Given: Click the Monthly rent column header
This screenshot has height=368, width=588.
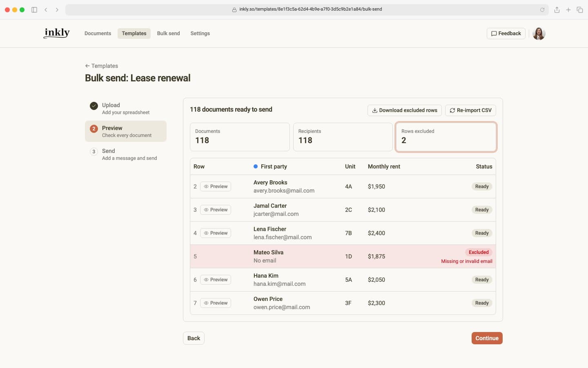Looking at the screenshot, I should click(384, 166).
